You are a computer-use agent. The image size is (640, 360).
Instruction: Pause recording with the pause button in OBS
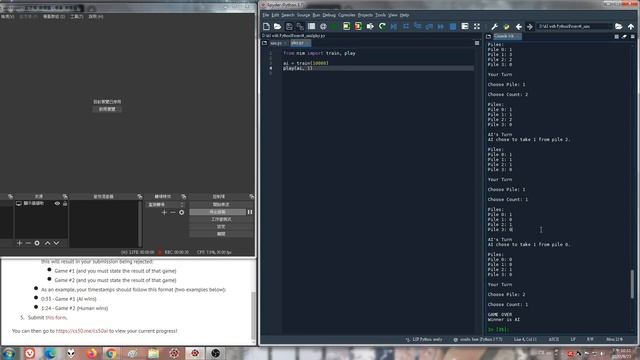pyautogui.click(x=250, y=212)
